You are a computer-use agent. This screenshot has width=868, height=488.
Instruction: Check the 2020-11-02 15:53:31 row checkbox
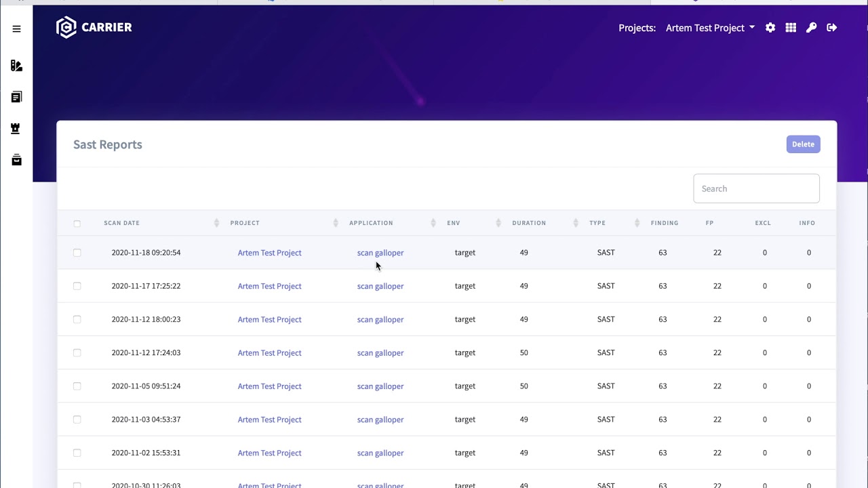coord(77,453)
